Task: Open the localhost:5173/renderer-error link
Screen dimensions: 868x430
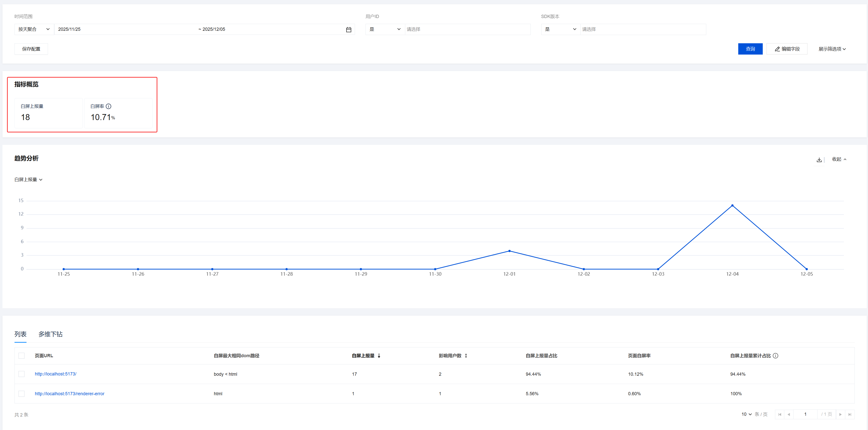Action: (69, 393)
